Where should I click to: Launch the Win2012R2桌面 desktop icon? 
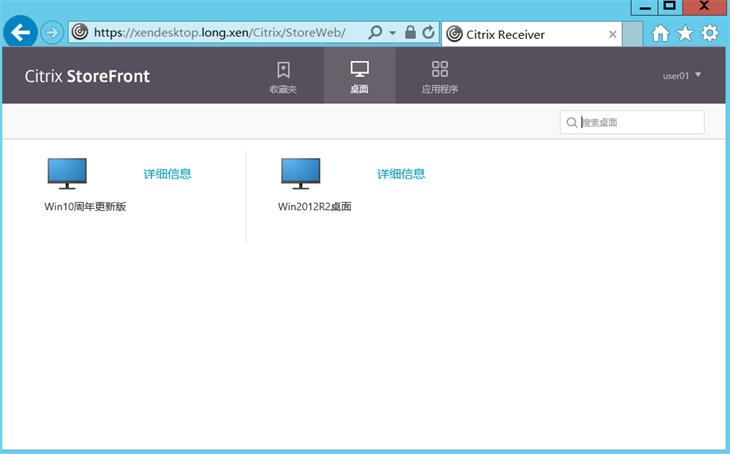point(301,173)
